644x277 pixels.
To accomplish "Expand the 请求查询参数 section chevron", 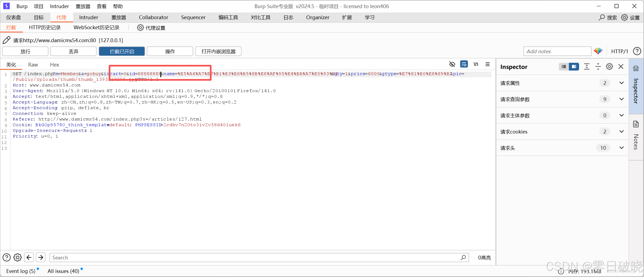I will [622, 99].
